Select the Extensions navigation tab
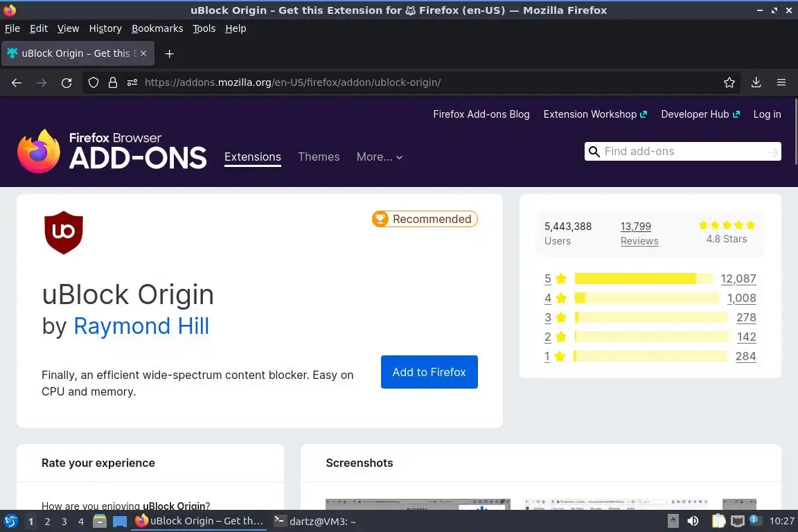Viewport: 798px width, 532px height. [x=252, y=157]
